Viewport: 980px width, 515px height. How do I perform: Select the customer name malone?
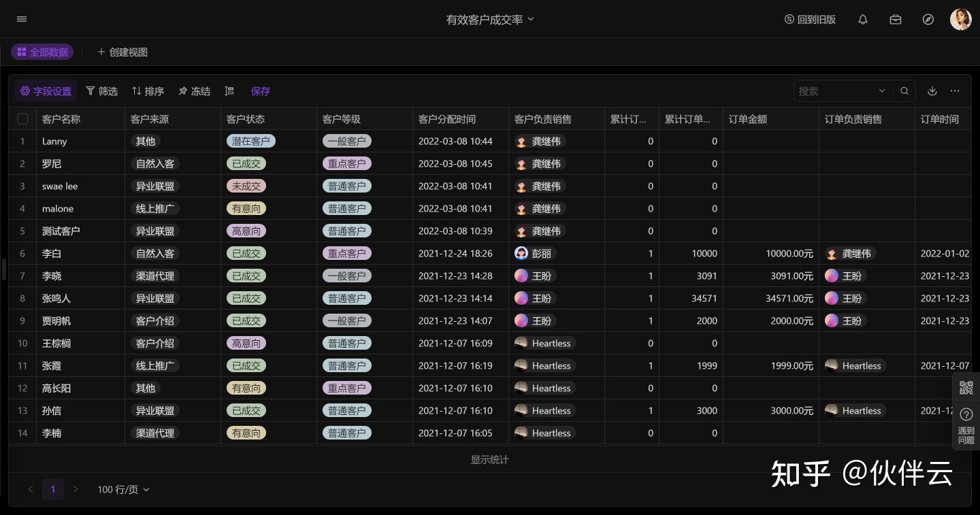tap(58, 209)
